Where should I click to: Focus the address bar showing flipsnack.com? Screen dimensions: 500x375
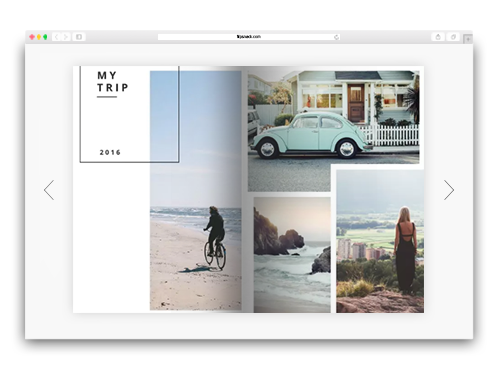click(x=249, y=37)
